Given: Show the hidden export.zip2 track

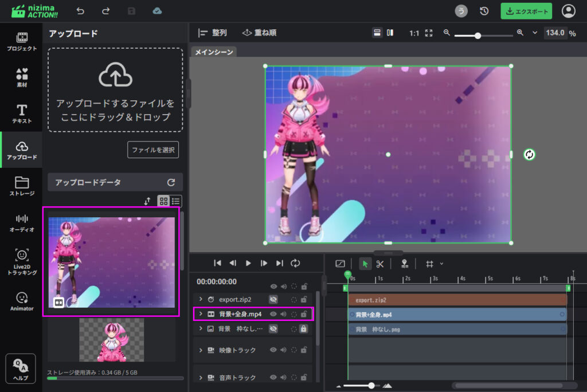Looking at the screenshot, I should 273,299.
